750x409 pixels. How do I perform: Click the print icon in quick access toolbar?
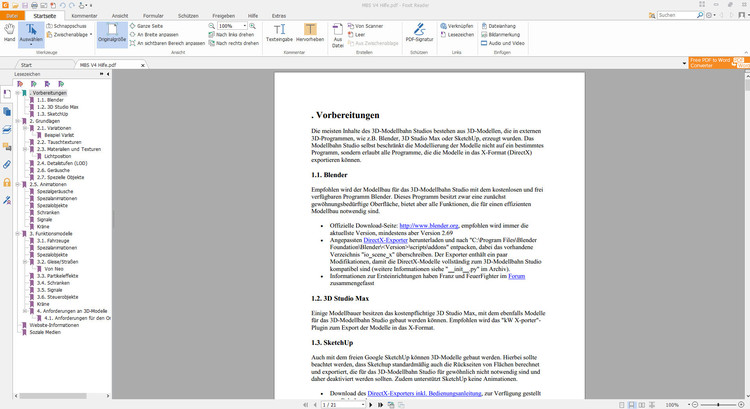pos(34,5)
